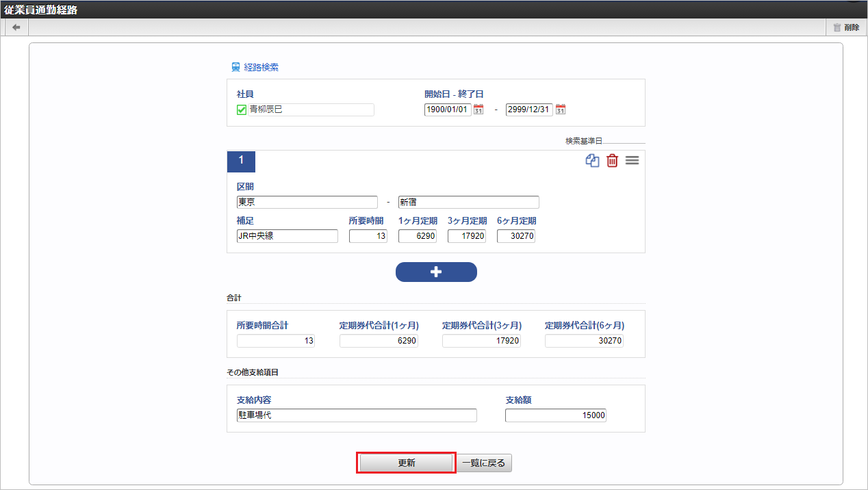Click the arrival station field containing 新宿
The height and width of the screenshot is (490, 868).
point(468,202)
